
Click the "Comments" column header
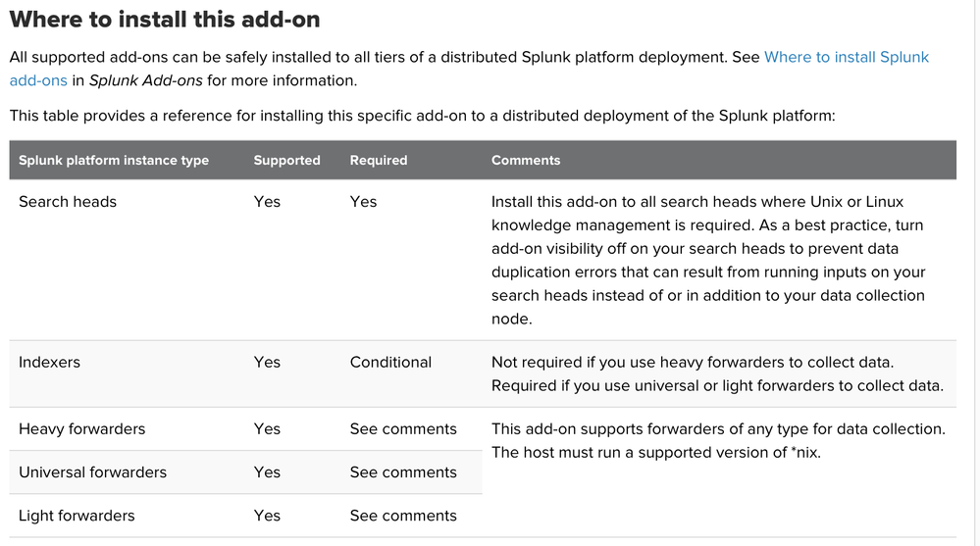click(x=526, y=160)
